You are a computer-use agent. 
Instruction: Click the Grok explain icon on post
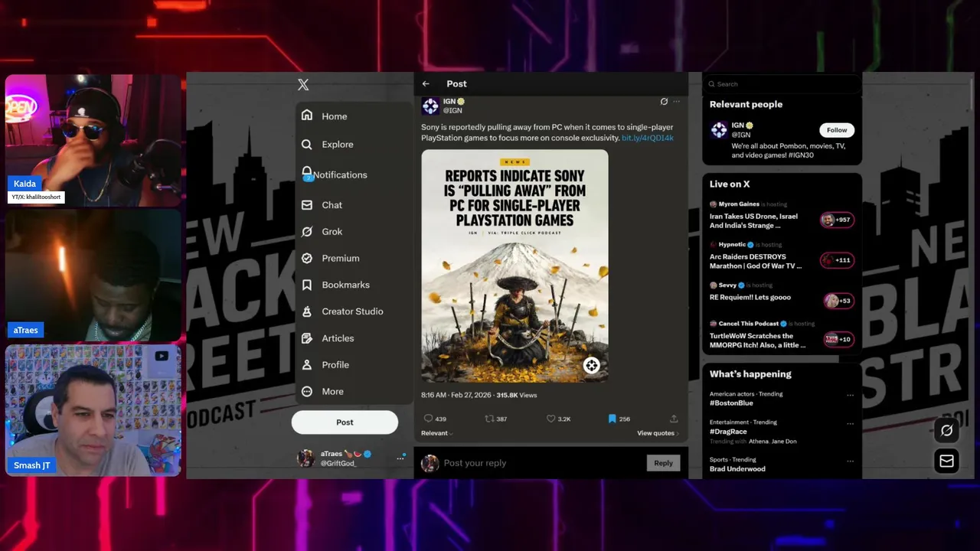[664, 101]
